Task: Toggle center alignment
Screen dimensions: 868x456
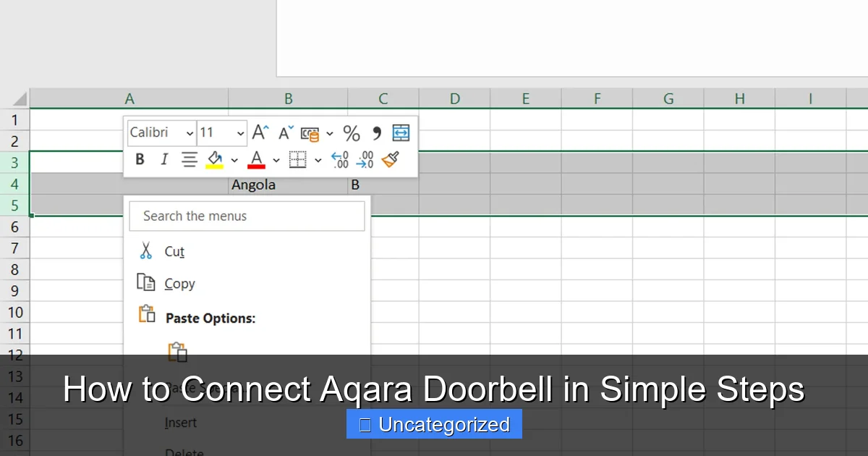Action: [x=189, y=159]
